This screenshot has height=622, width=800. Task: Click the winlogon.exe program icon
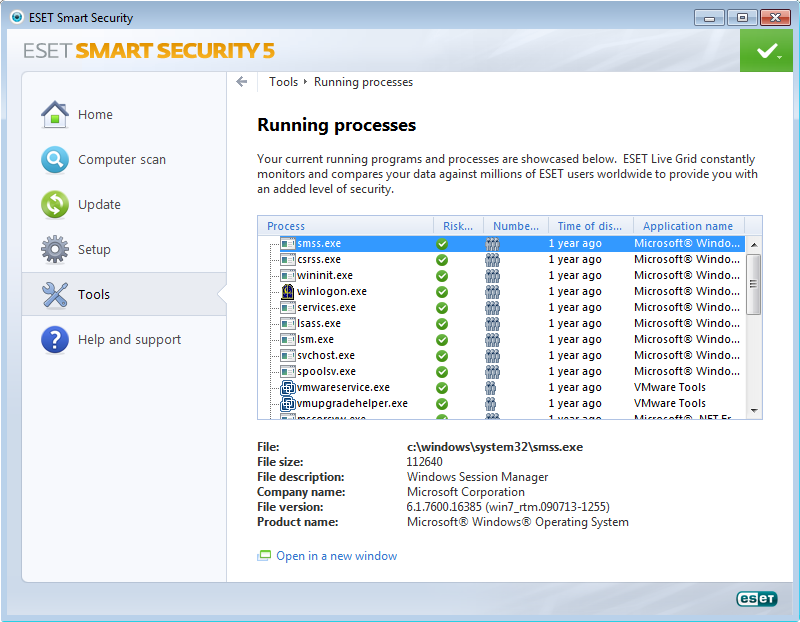click(288, 291)
